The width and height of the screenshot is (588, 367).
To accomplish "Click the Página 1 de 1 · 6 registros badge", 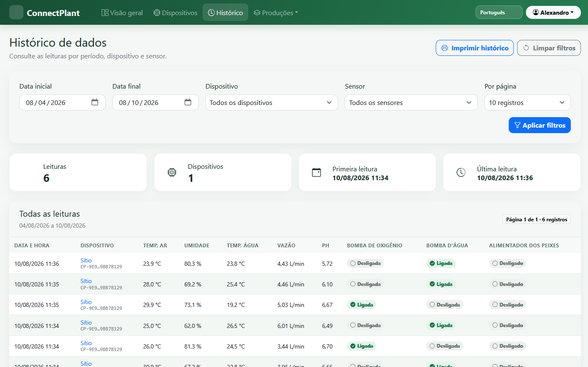I will pos(536,219).
